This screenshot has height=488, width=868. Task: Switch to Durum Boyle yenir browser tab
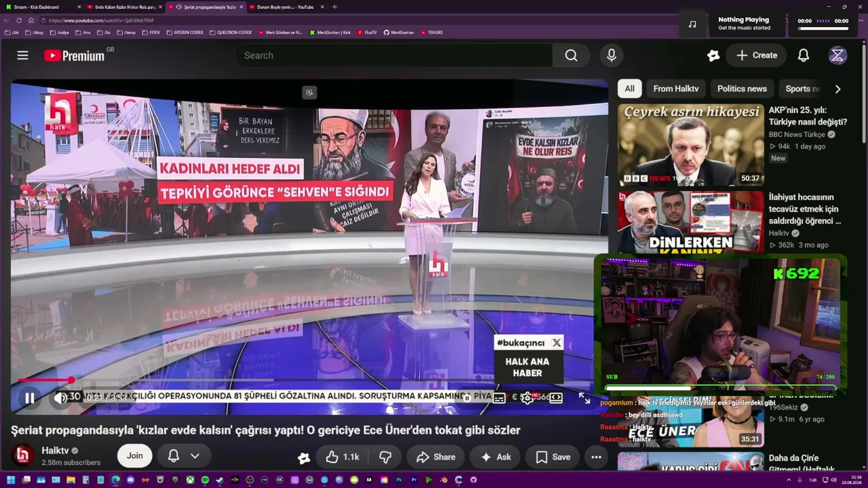286,7
